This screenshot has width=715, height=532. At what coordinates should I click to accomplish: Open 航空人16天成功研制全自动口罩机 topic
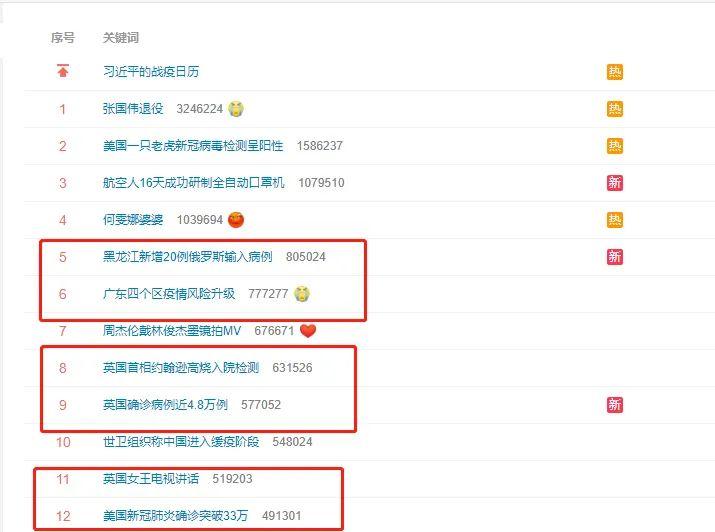(194, 183)
